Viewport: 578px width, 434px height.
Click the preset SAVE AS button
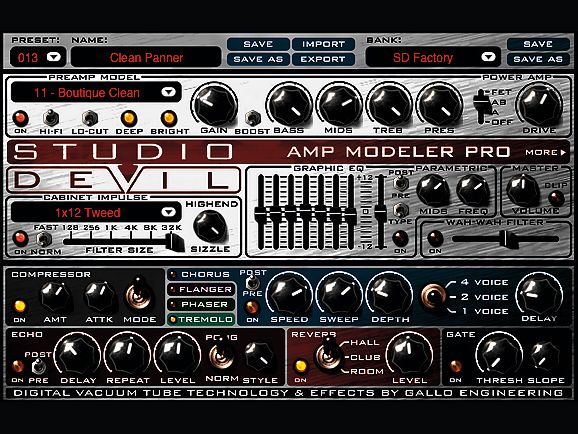(x=258, y=59)
